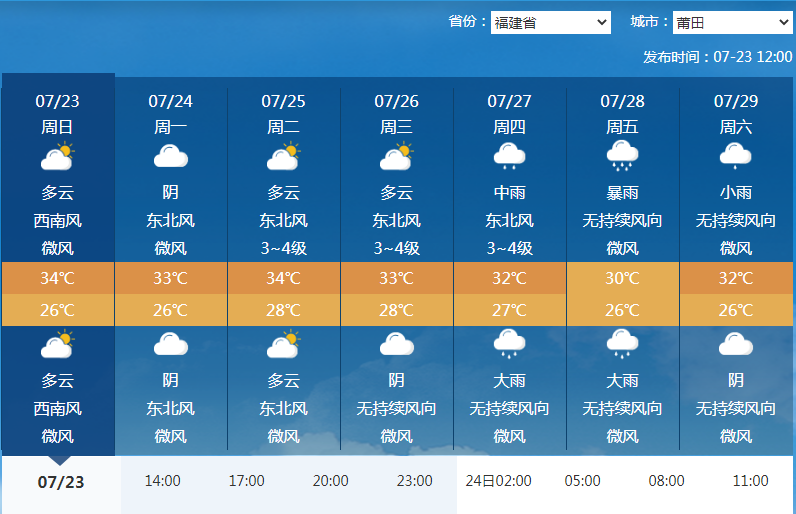Click the 33℃ high temperature for 07/24

tap(171, 278)
